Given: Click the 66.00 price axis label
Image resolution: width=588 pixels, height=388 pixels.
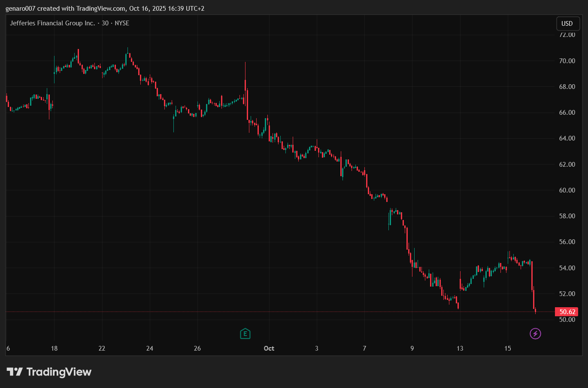Looking at the screenshot, I should click(567, 113).
